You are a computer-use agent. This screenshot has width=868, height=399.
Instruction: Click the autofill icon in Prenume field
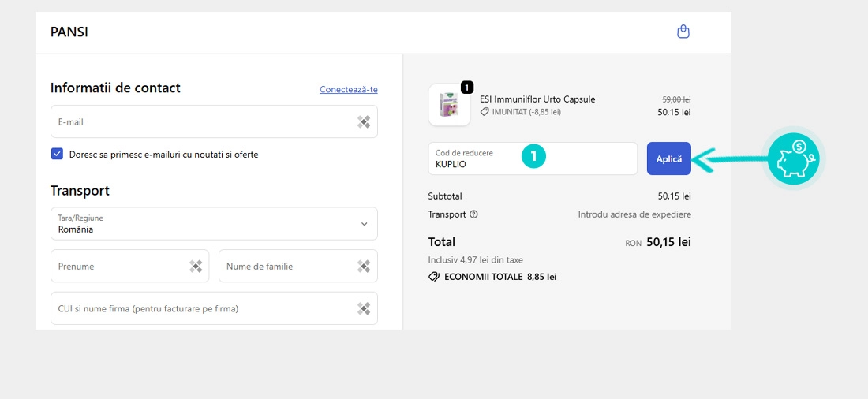coord(196,267)
